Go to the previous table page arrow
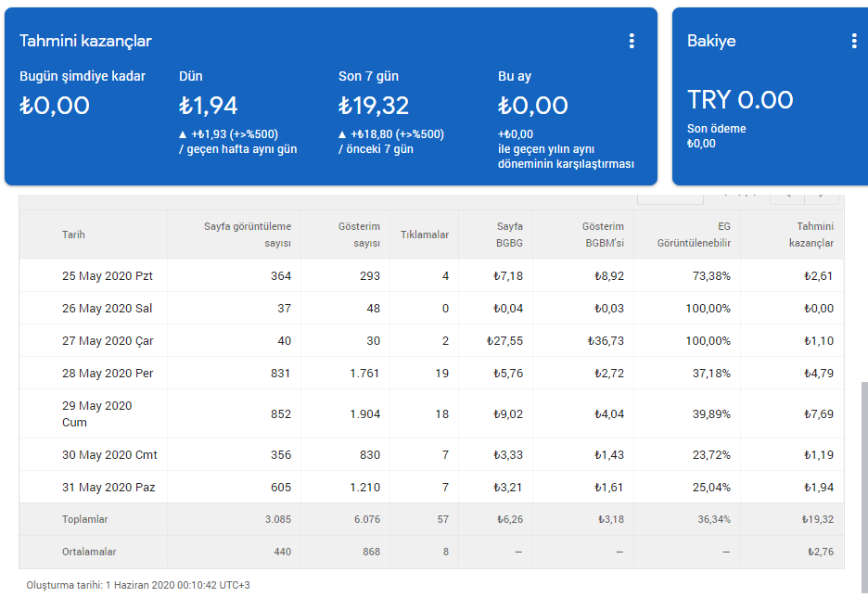Screen dimensions: 868x597 tap(787, 196)
